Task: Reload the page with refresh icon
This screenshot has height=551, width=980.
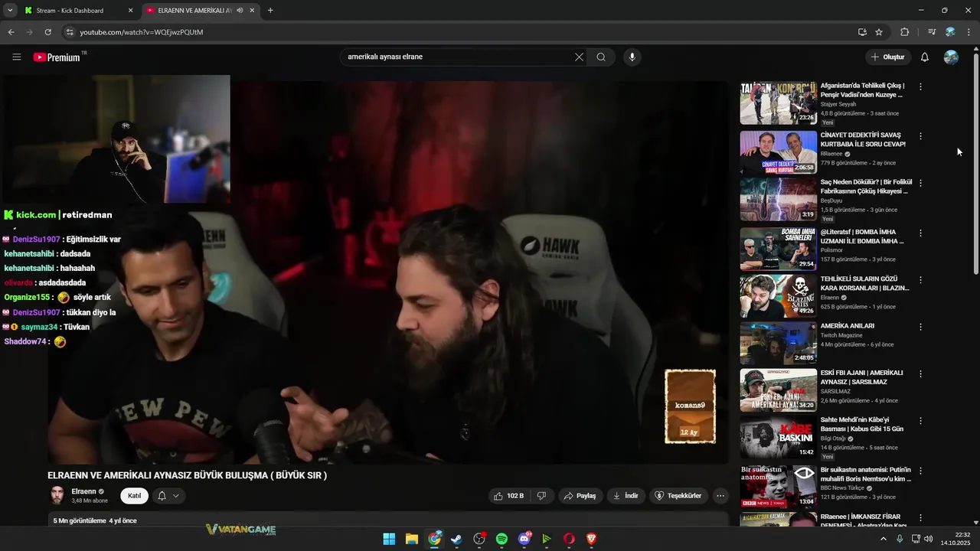Action: 47,32
